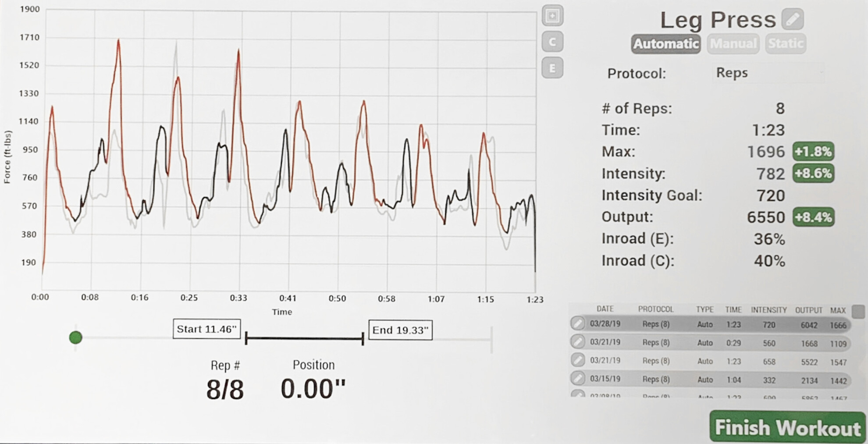The image size is (868, 444).
Task: Click the Position 0.00" readout
Action: pyautogui.click(x=313, y=389)
